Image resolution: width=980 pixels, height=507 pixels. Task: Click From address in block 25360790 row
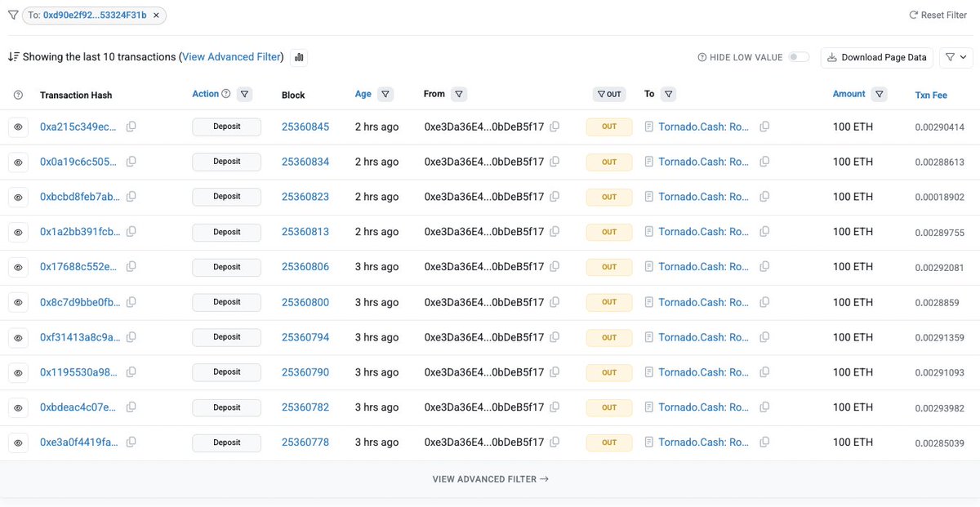(x=484, y=372)
